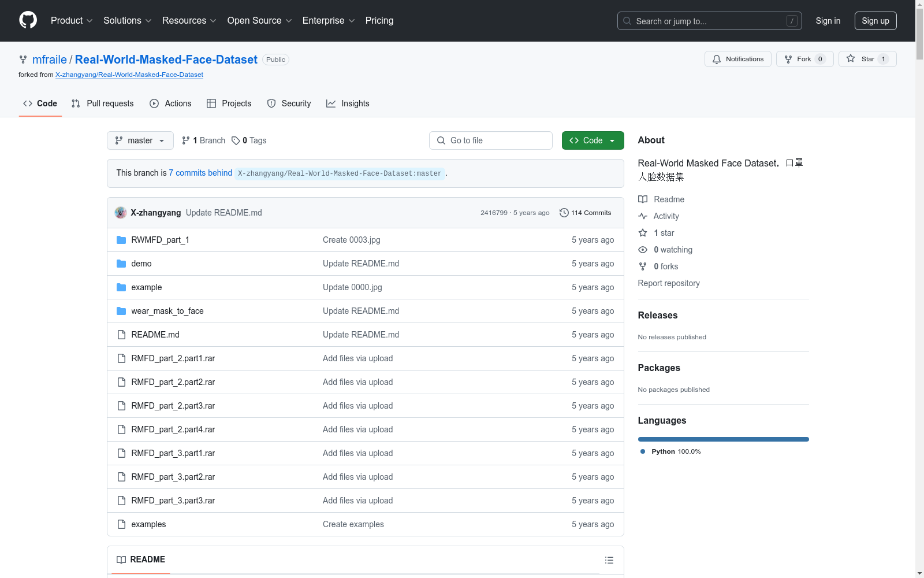
Task: Click the RMFD_part_3.part3.rar file icon
Action: click(x=121, y=501)
